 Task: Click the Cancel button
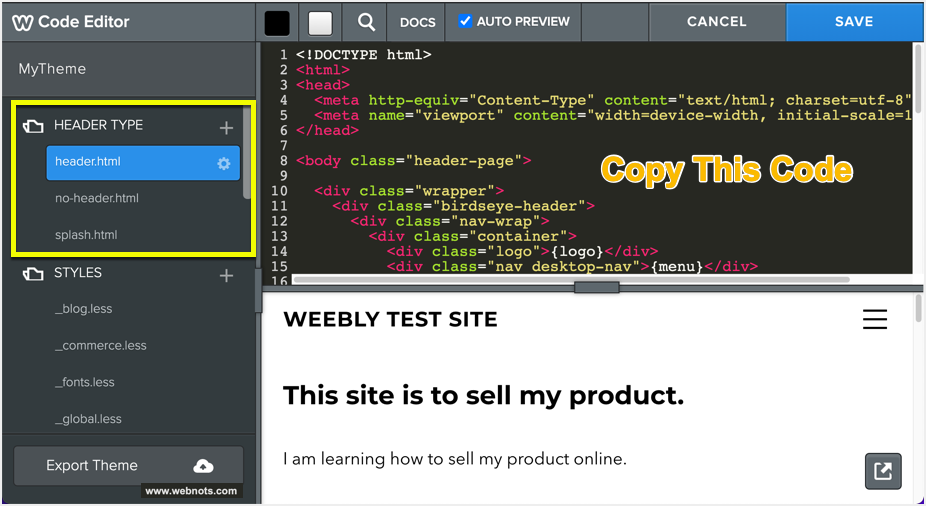[717, 21]
